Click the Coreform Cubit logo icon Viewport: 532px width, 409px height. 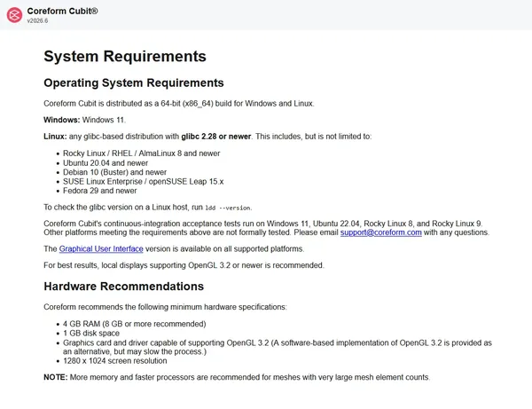pos(14,15)
